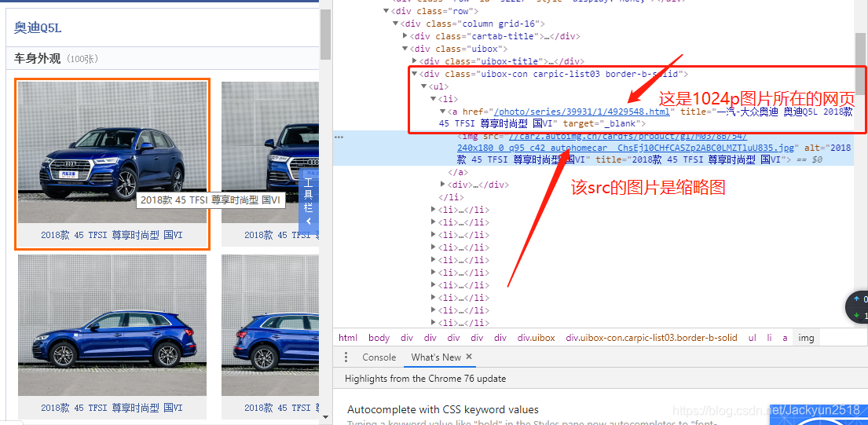Click the 车身外观 section heading
The image size is (868, 425).
[x=37, y=59]
